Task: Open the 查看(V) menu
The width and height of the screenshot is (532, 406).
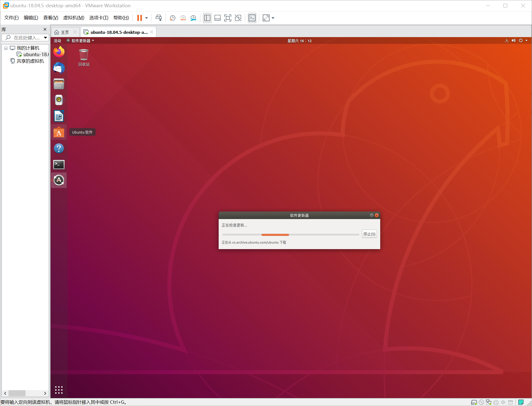Action: pos(51,18)
